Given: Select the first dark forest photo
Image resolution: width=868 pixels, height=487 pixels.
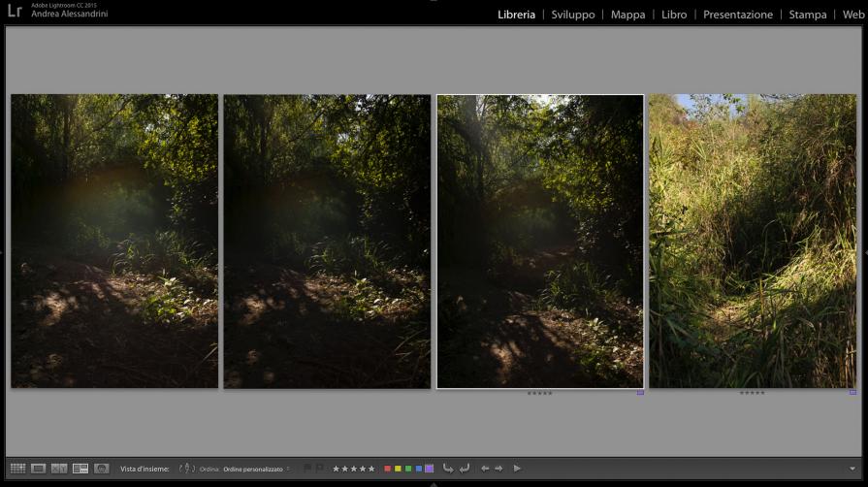Looking at the screenshot, I should 114,241.
